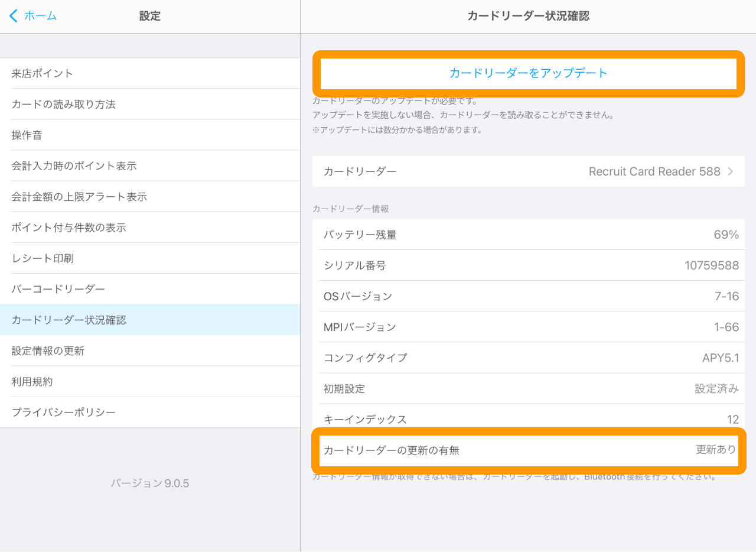This screenshot has width=756, height=552.
Task: Select the シリアル番号 10759588 value
Action: [712, 265]
